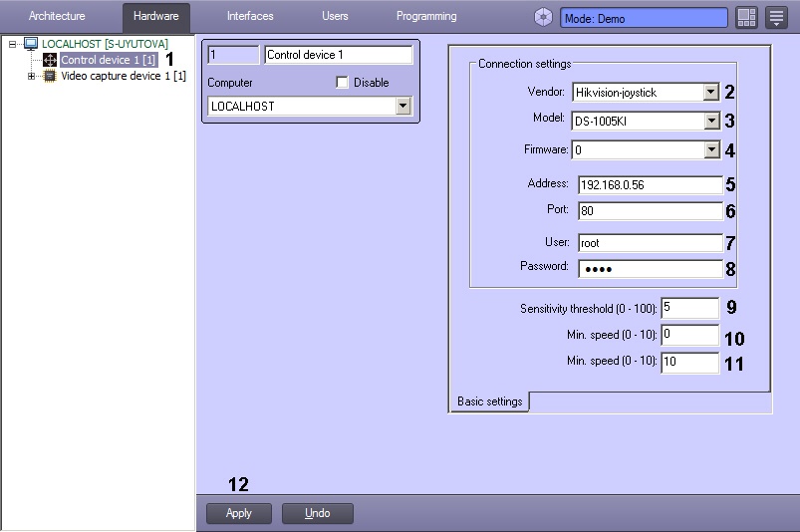Click the Control device 1 joystick icon
Viewport: 800px width, 532px height.
[50, 60]
